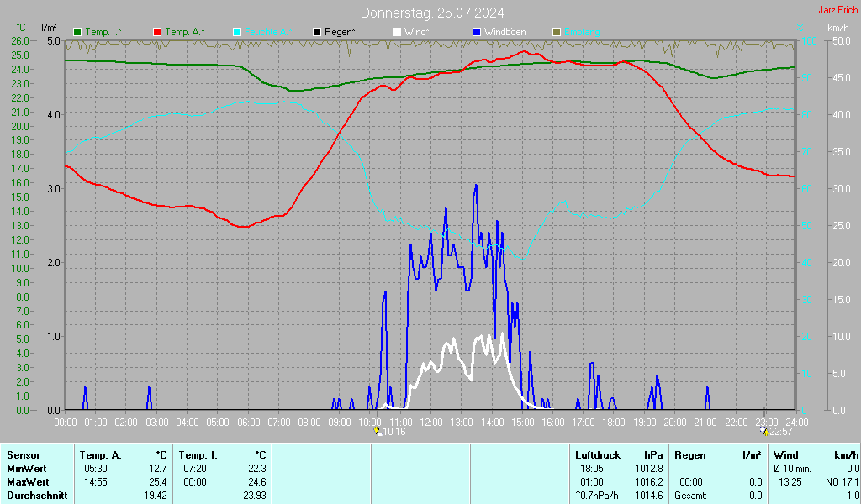This screenshot has width=861, height=504.
Task: Click the l/m² axis unit label
Action: pyautogui.click(x=49, y=28)
